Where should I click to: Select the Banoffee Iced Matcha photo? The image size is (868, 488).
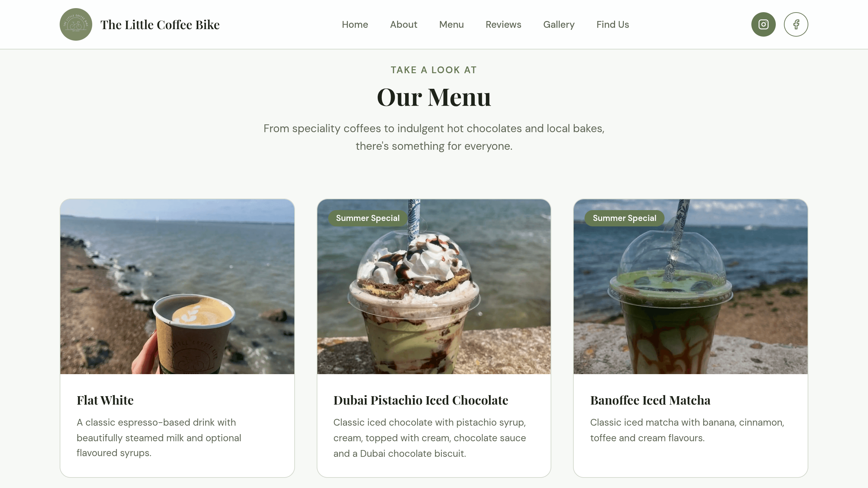pyautogui.click(x=691, y=287)
